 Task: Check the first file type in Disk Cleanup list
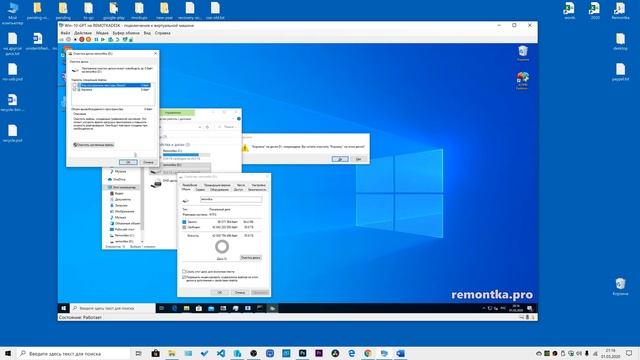(75, 85)
